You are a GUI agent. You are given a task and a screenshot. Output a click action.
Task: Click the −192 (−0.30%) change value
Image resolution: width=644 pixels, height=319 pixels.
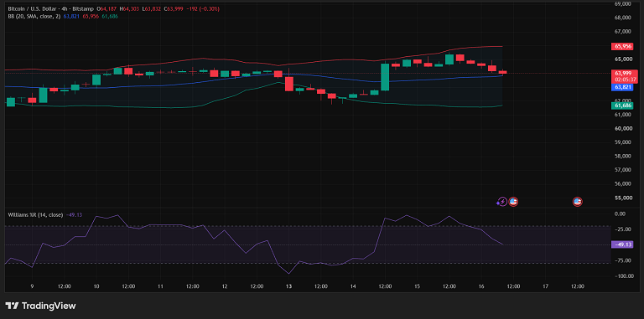click(202, 8)
